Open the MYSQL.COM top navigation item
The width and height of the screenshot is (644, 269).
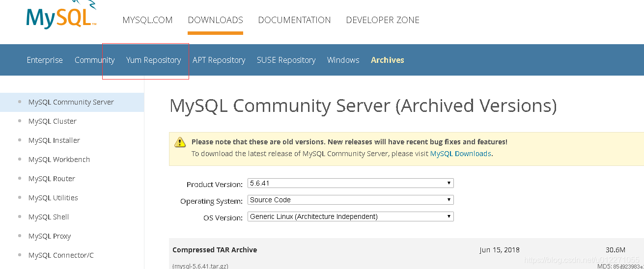pos(147,20)
